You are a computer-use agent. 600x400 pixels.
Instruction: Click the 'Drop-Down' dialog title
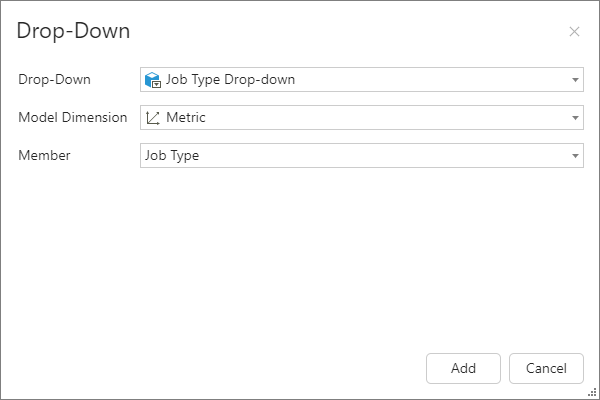[x=73, y=31]
